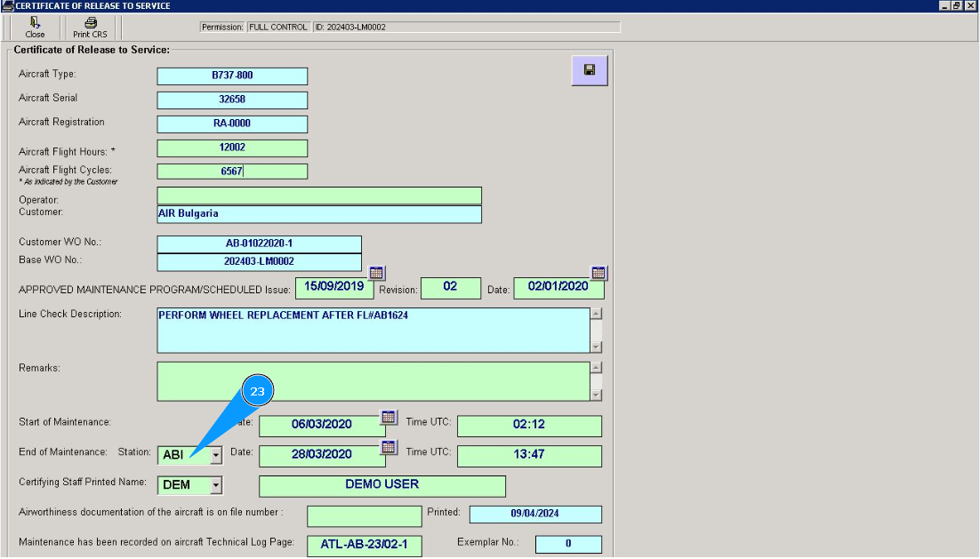Click the application icon in title bar

tap(7, 6)
